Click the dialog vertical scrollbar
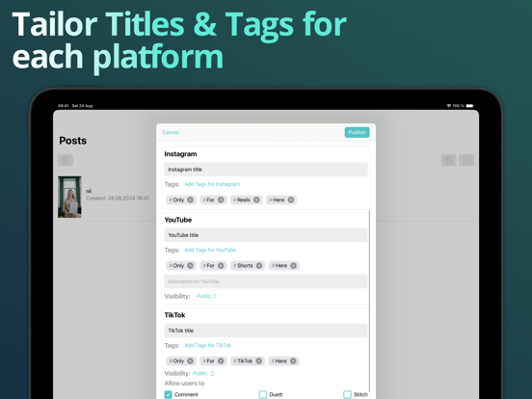 click(369, 302)
